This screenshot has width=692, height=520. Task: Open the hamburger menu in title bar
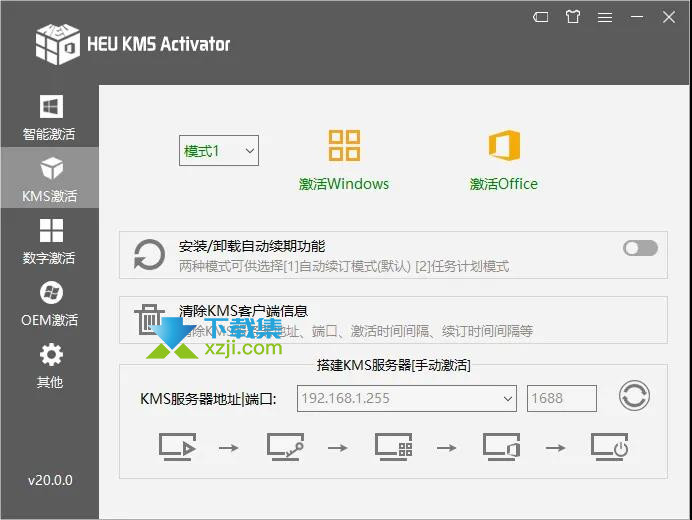click(605, 17)
